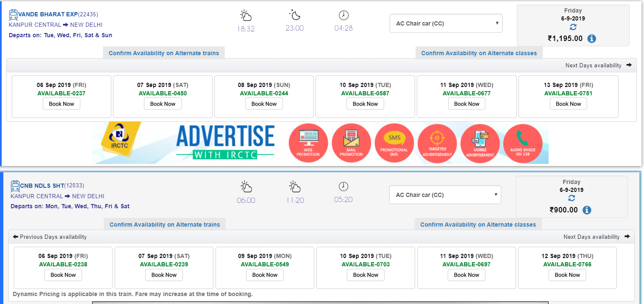Book CNB NDLS SHT for 12 Sep 2019
This screenshot has width=644, height=304.
[567, 275]
